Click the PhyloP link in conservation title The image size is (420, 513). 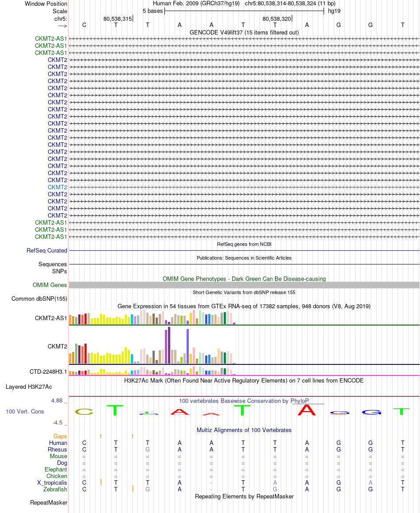pos(300,401)
